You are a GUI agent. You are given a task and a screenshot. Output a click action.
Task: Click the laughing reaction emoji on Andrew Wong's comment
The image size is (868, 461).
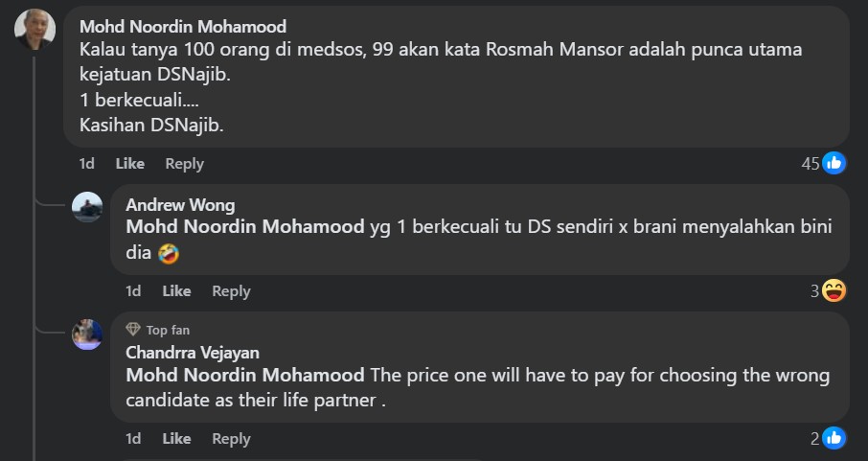coord(834,290)
